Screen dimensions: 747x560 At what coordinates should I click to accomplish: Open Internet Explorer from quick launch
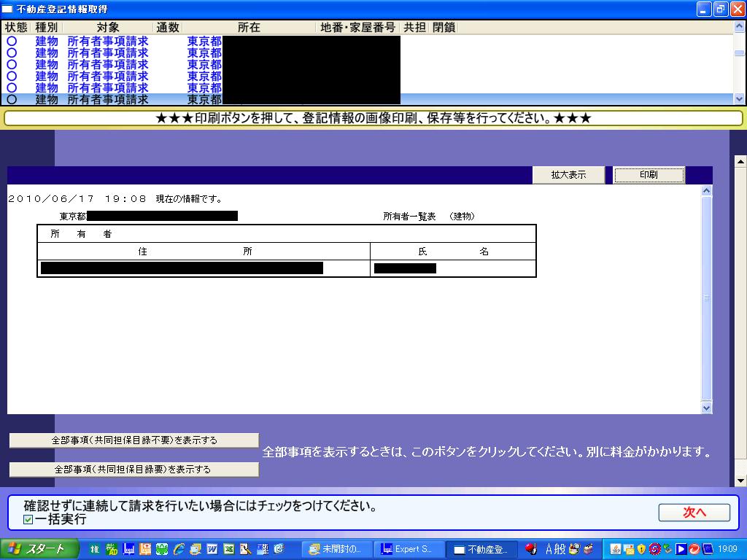pos(179,549)
